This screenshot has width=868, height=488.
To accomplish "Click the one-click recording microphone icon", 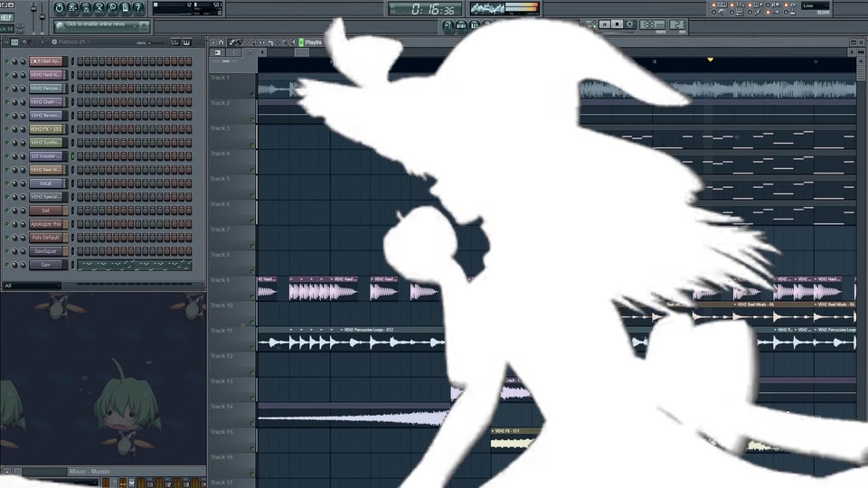I will click(x=112, y=8).
